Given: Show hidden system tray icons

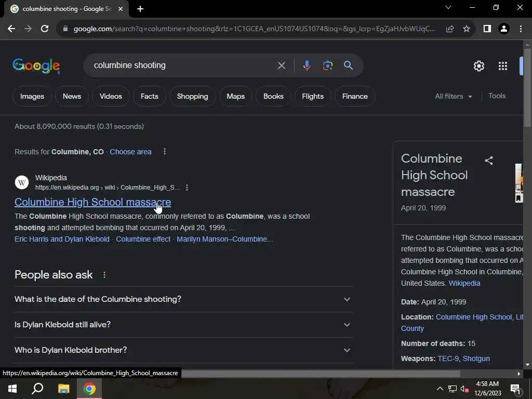Looking at the screenshot, I should [440, 389].
